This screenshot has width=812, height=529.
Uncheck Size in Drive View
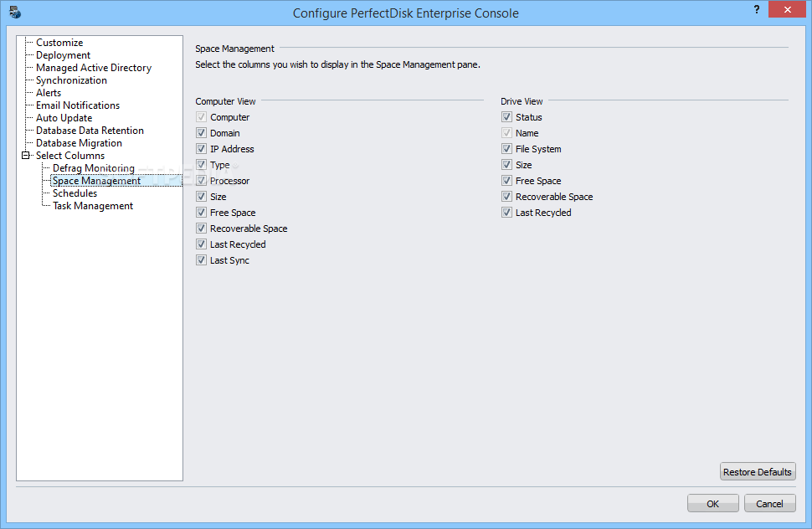pyautogui.click(x=507, y=165)
